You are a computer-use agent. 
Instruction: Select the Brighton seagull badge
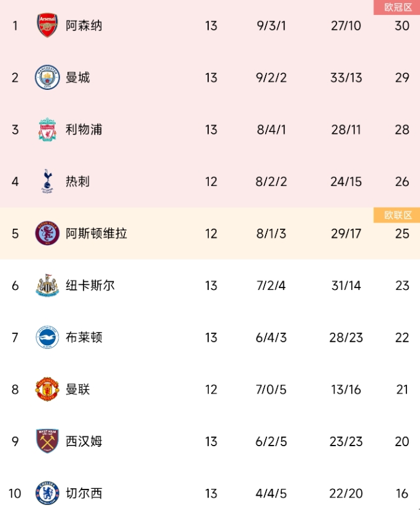click(x=48, y=337)
